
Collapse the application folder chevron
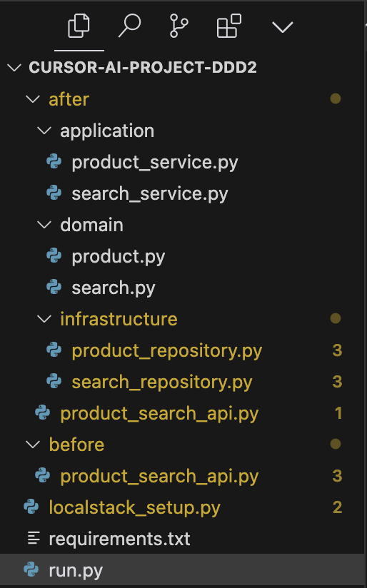[x=44, y=131]
